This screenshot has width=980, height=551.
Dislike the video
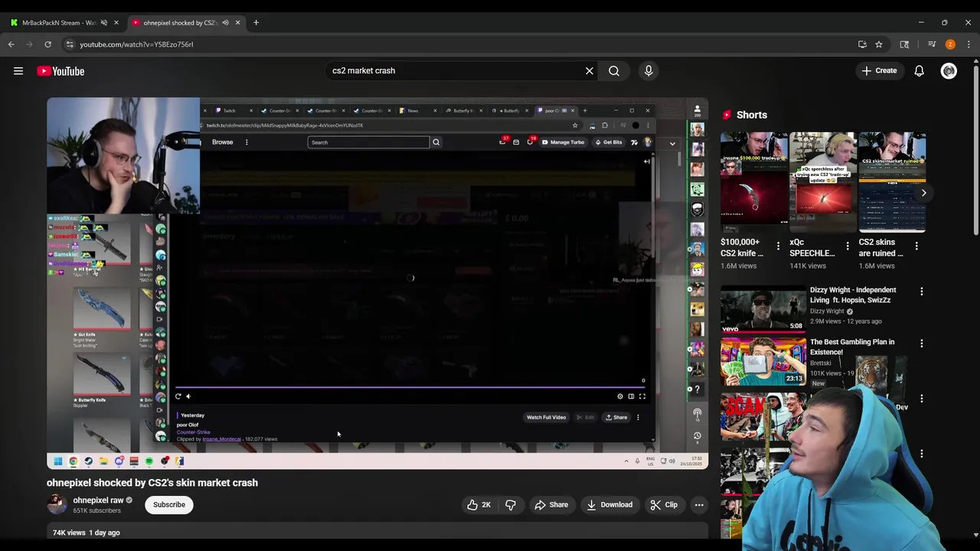click(x=510, y=505)
